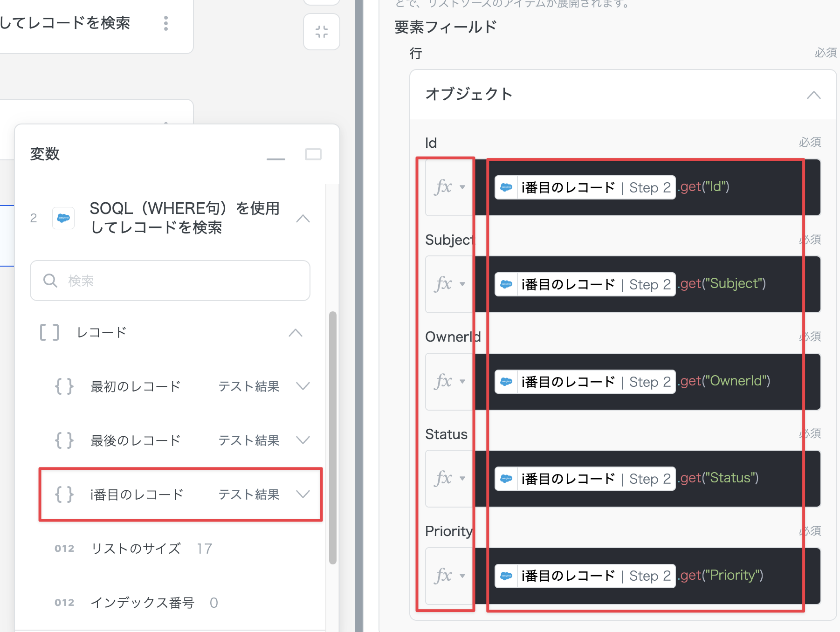Click the Salesforce icon in the Id field pill
840x632 pixels.
tap(506, 187)
